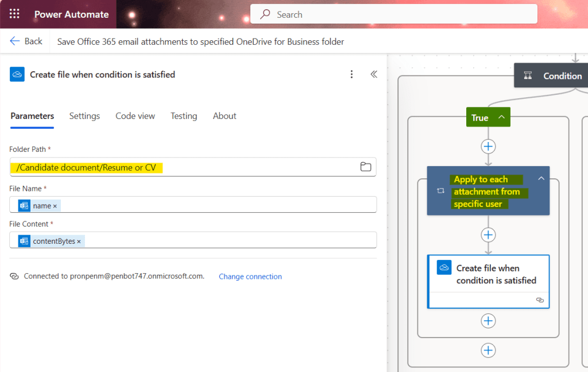This screenshot has width=588, height=372.
Task: Insert step with plus below Apply to each
Action: pos(488,235)
